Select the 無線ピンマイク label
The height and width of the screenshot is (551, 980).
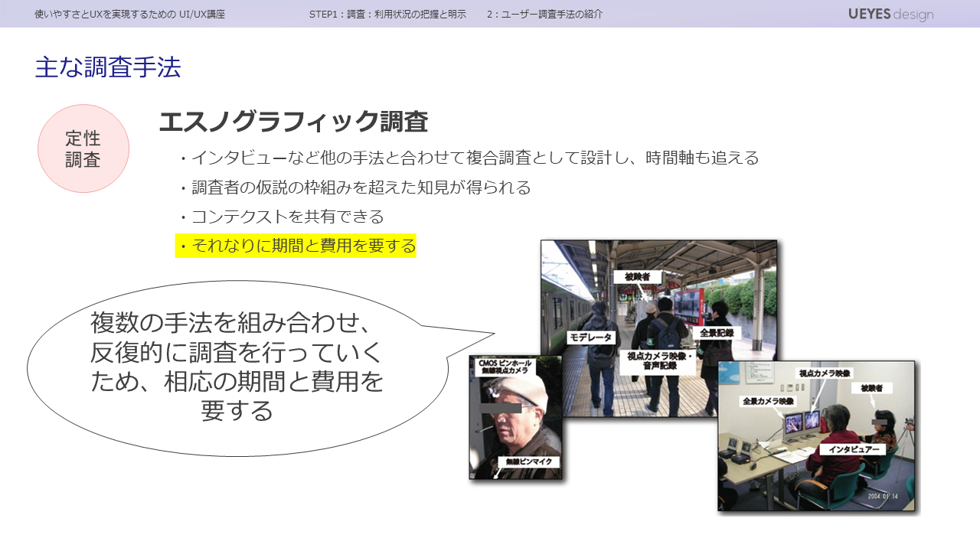[x=528, y=461]
